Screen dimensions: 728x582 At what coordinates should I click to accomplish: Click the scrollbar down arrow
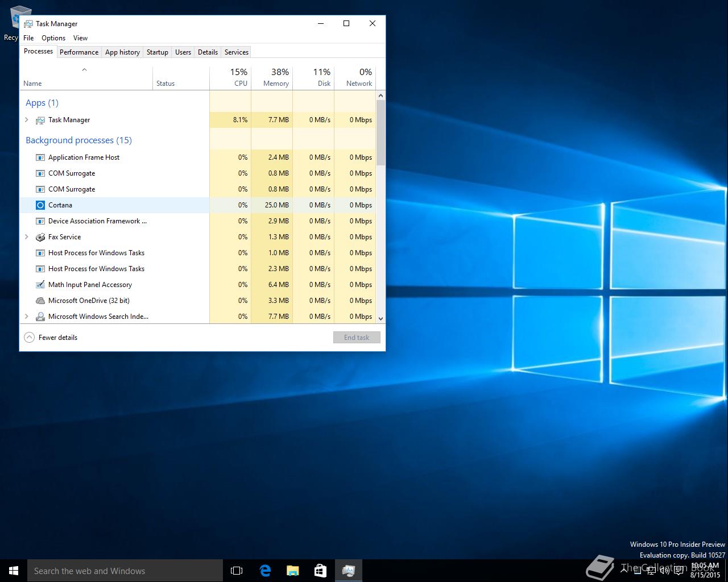(380, 319)
